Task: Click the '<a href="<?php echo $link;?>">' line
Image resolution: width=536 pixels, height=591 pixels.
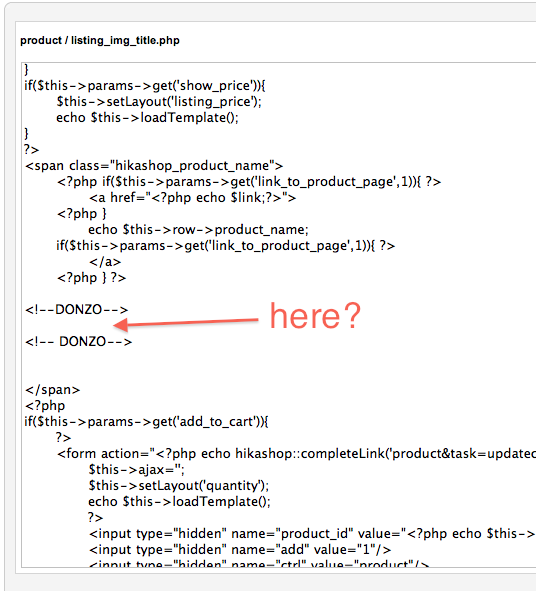Action: coord(193,198)
